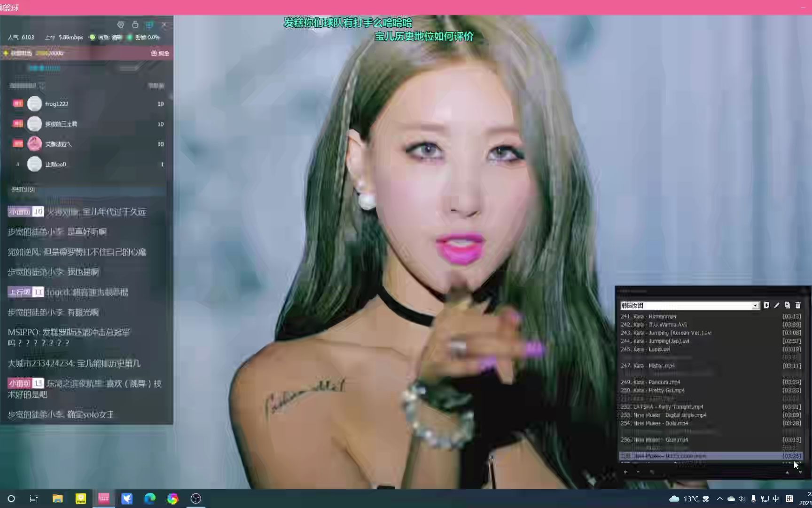Select '242. Kara - If U Wanna.AVI' entry
Screen dimensions: 812x508
710,325
